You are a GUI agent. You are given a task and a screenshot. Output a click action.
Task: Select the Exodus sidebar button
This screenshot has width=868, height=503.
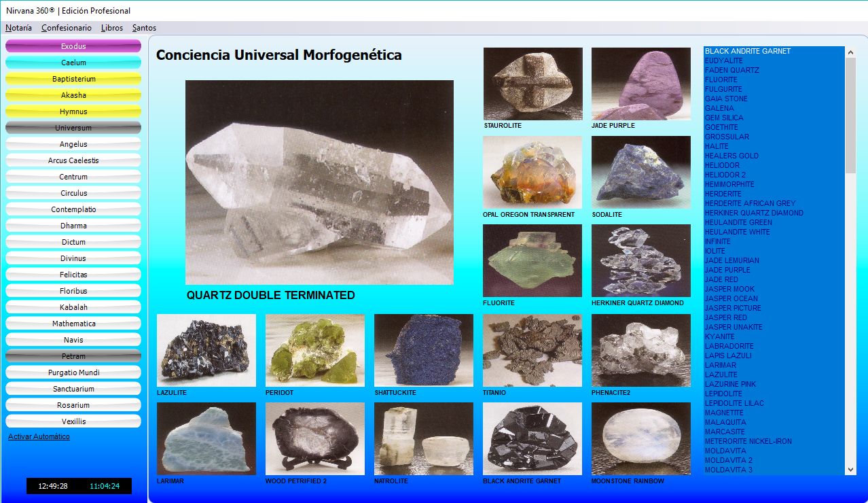coord(73,46)
